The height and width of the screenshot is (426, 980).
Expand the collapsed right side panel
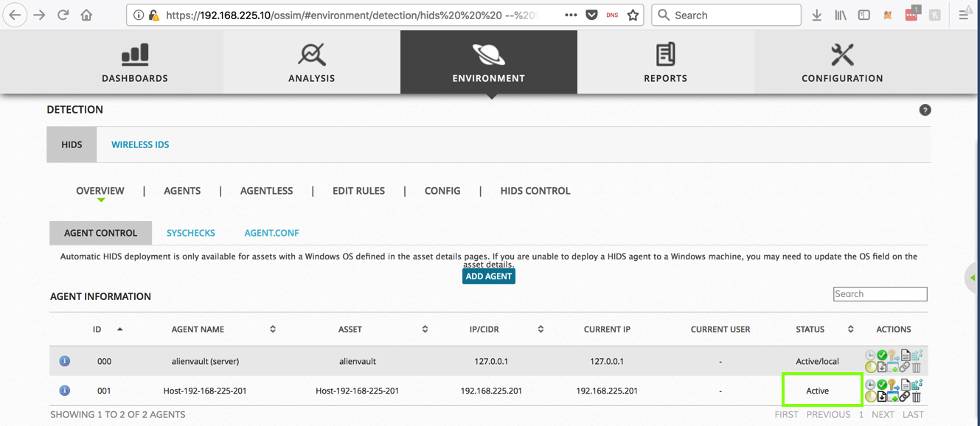tap(973, 278)
